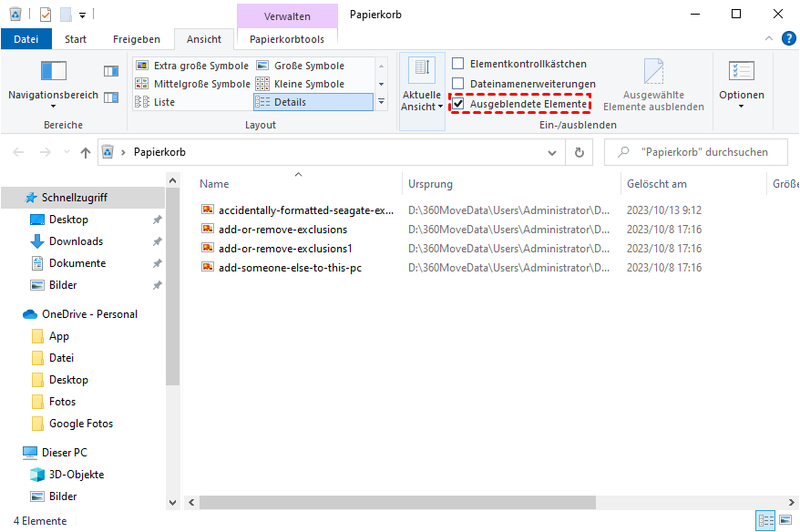Select the Details layout option

(x=313, y=102)
